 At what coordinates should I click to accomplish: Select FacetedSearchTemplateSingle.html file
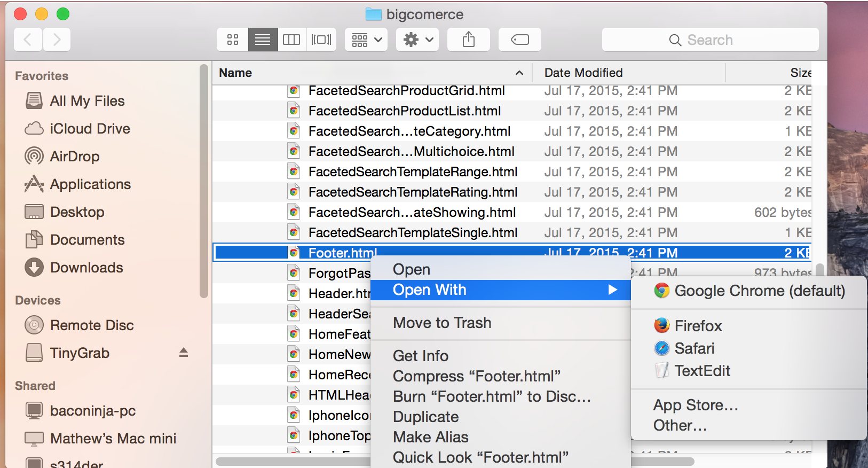coord(413,233)
